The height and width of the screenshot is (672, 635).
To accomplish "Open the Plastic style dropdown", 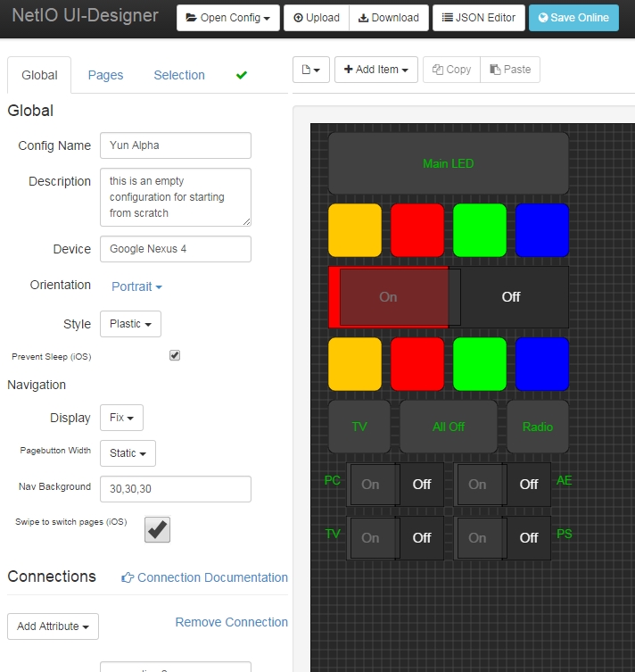I will [130, 324].
